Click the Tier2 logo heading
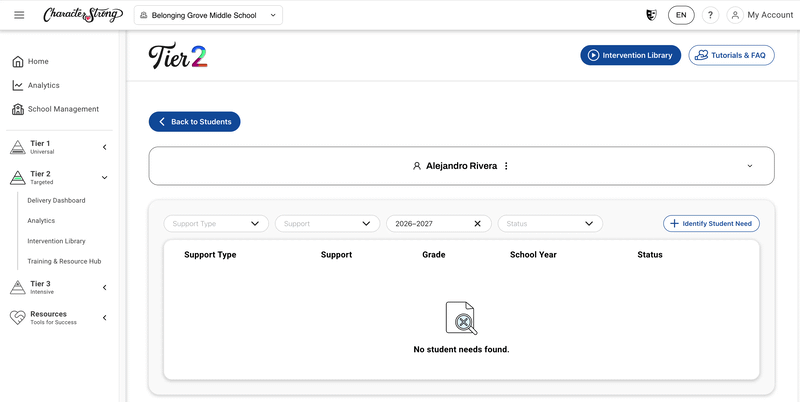Image resolution: width=800 pixels, height=402 pixels. point(178,56)
